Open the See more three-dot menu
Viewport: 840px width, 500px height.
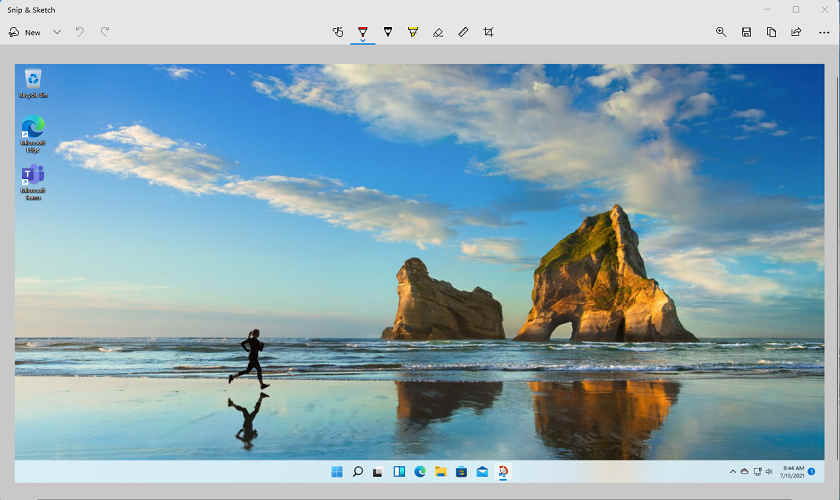point(824,32)
